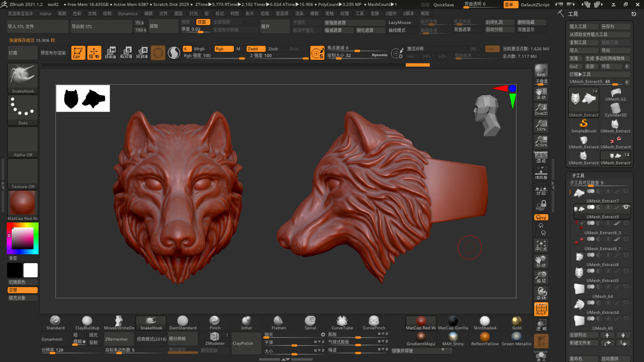
Task: Activate the Zoom2D icon
Action: [541, 109]
